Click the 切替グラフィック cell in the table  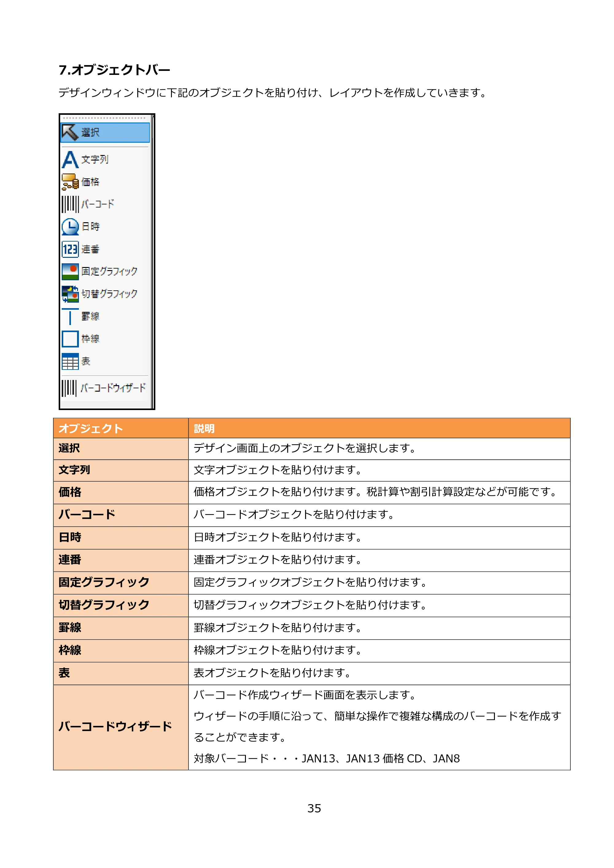click(121, 606)
